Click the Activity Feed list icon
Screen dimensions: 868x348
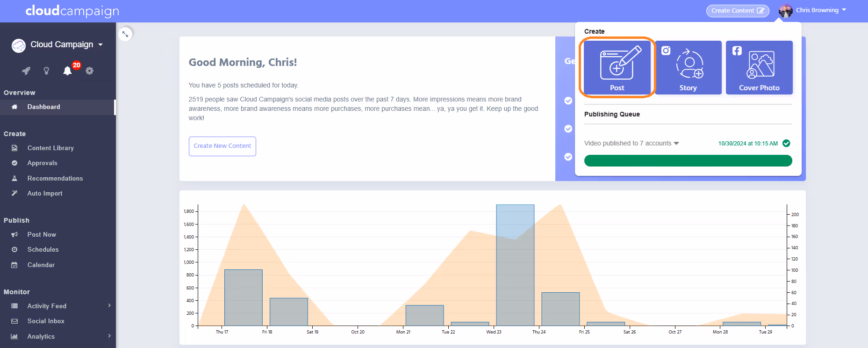pos(14,306)
